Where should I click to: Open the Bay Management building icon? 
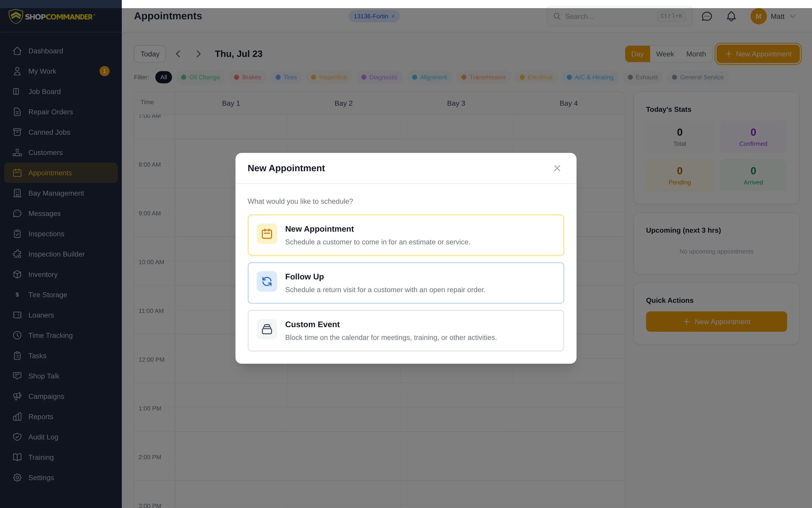17,193
